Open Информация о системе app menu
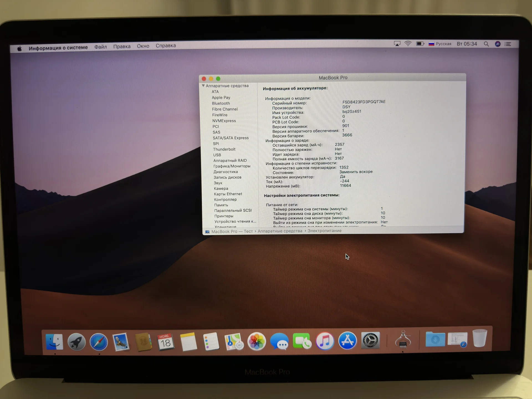The width and height of the screenshot is (532, 399). click(58, 48)
